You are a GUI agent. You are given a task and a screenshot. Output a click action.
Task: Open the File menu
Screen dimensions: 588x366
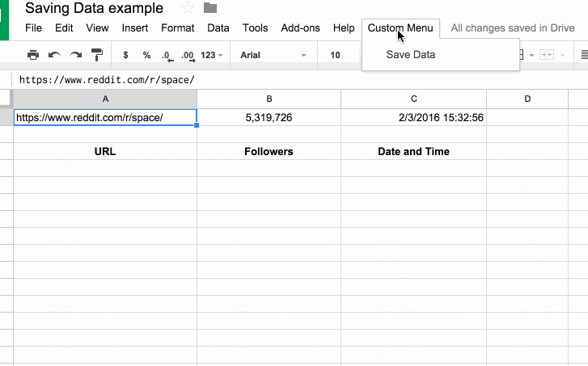[x=33, y=28]
